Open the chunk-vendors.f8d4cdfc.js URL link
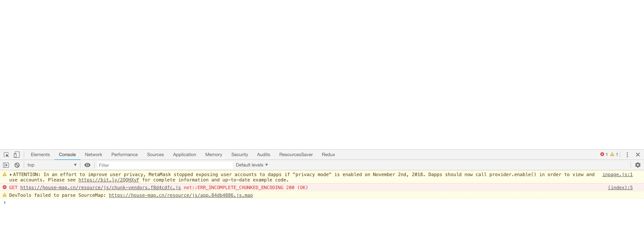The image size is (644, 252). pos(101,187)
